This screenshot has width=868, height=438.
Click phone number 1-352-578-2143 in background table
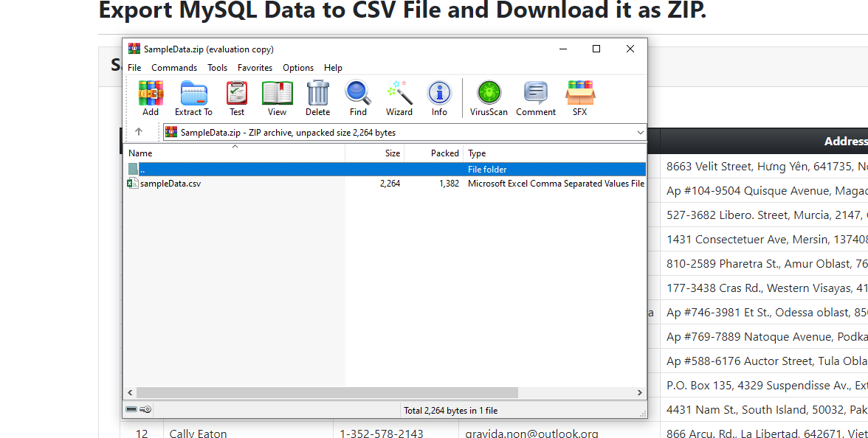tap(382, 433)
